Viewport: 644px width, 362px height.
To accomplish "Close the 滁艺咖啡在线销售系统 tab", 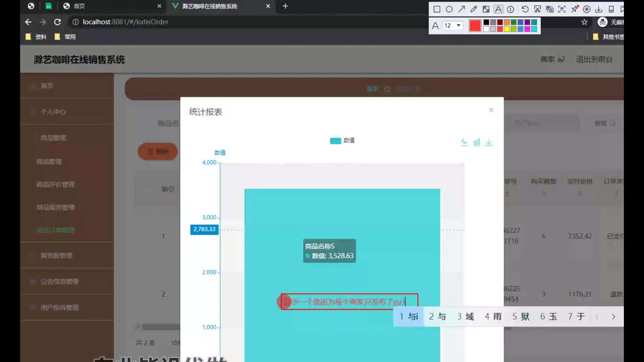I will pos(268,6).
